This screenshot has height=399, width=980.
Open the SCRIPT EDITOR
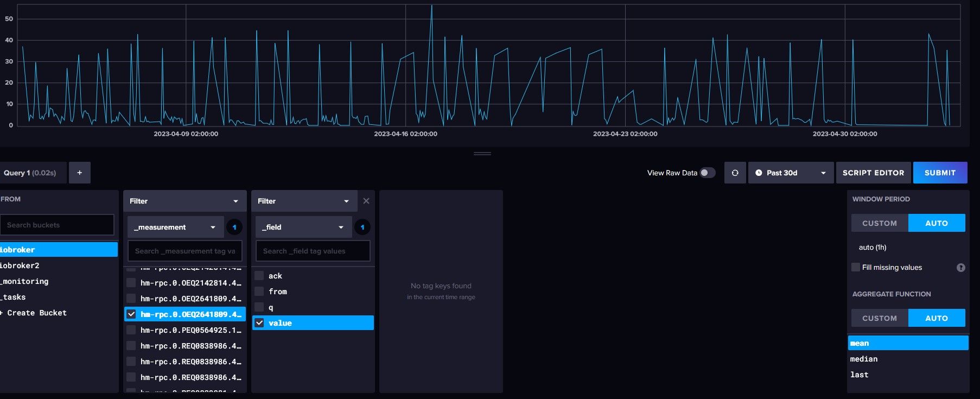pos(873,173)
